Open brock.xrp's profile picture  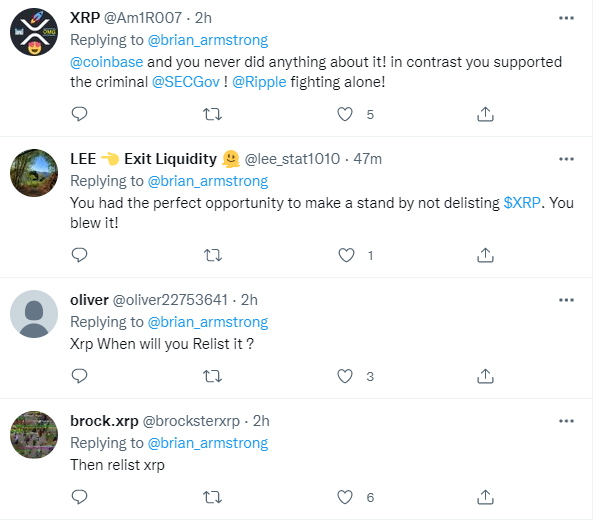[33, 438]
